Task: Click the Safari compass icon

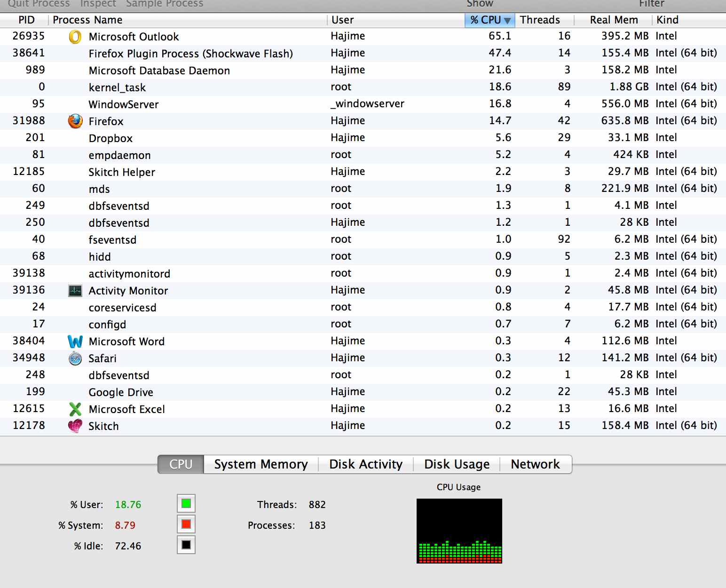Action: click(x=75, y=358)
